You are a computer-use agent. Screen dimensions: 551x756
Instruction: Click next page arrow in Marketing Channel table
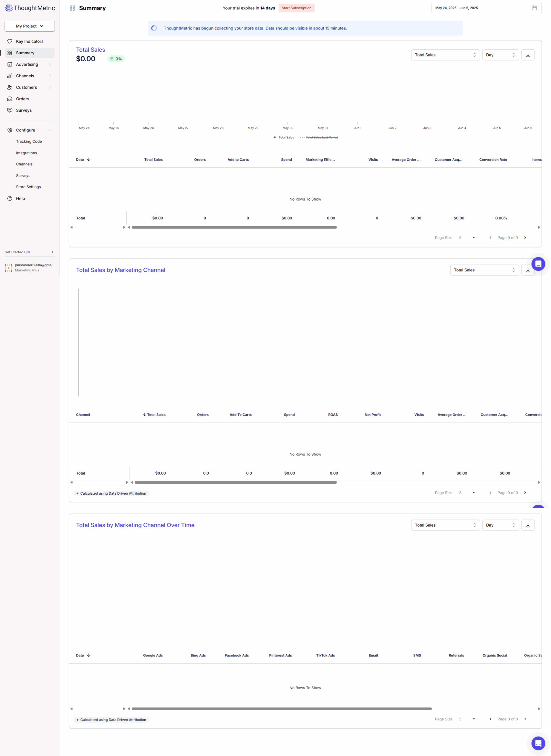coord(525,493)
